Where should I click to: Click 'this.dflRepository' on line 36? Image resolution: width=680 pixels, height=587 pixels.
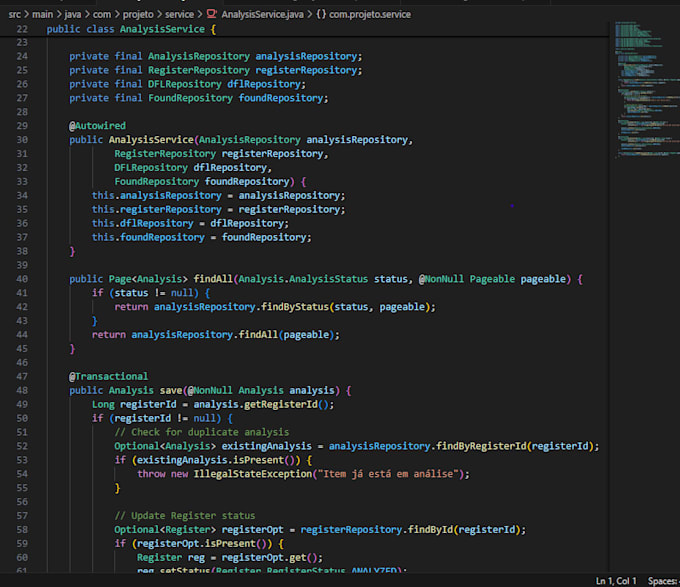coord(143,223)
